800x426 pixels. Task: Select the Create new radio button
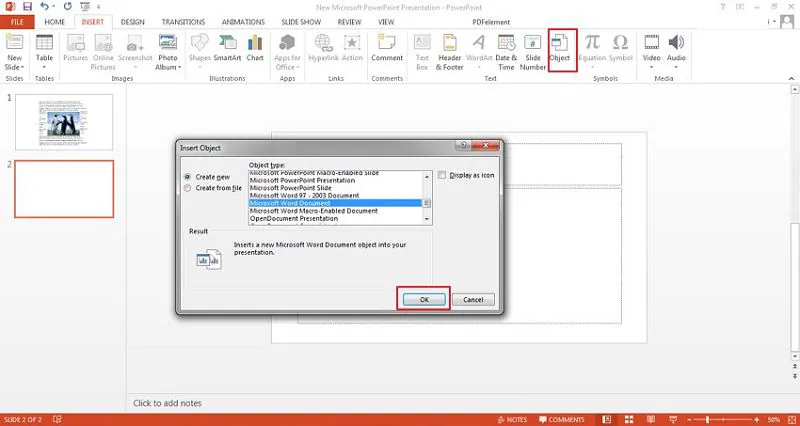(187, 177)
